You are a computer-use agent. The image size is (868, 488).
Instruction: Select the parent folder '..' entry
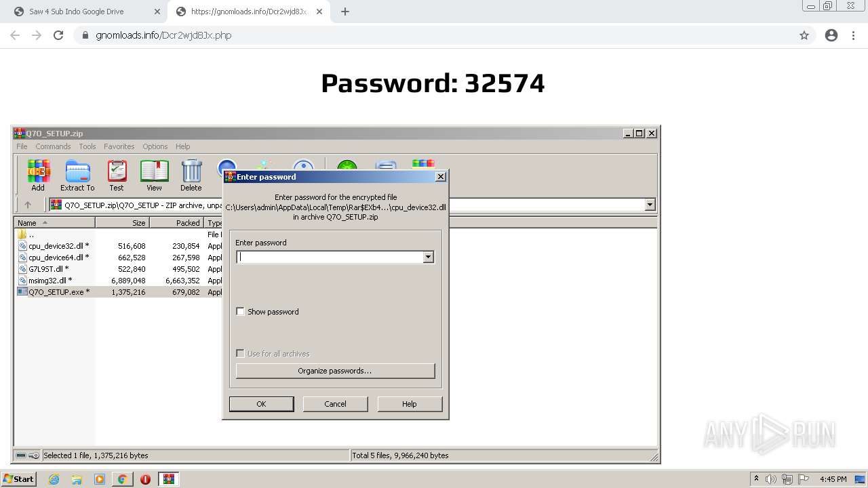(x=27, y=235)
